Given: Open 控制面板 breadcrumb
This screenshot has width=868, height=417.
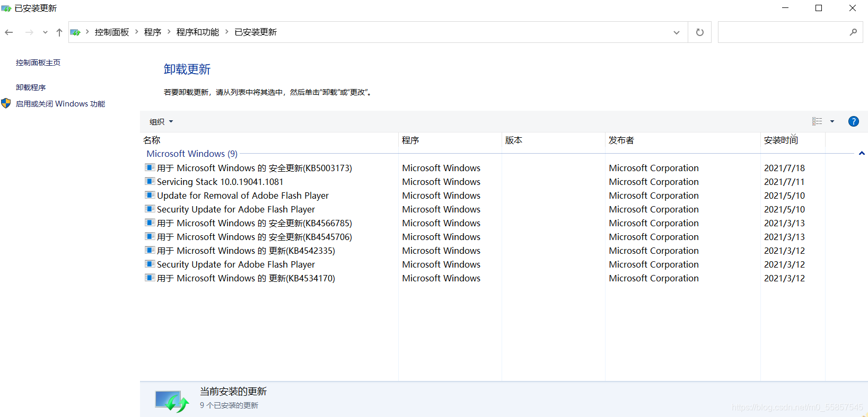Looking at the screenshot, I should (x=112, y=32).
